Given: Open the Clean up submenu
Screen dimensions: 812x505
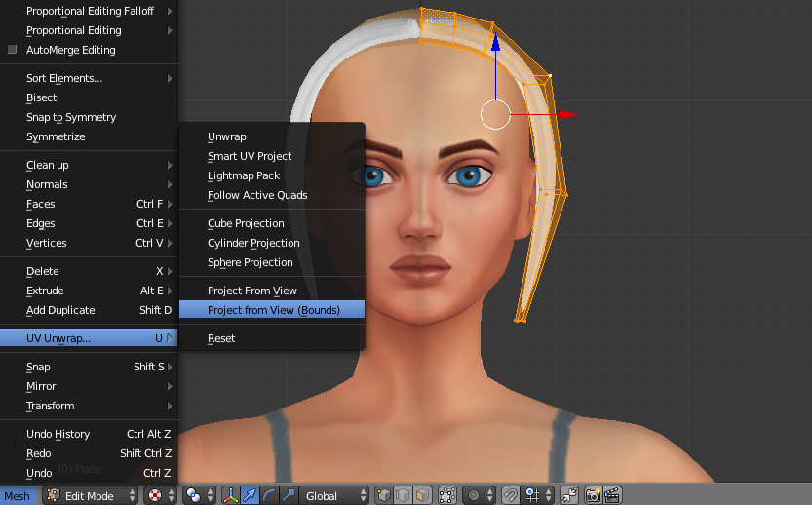Looking at the screenshot, I should point(89,165).
